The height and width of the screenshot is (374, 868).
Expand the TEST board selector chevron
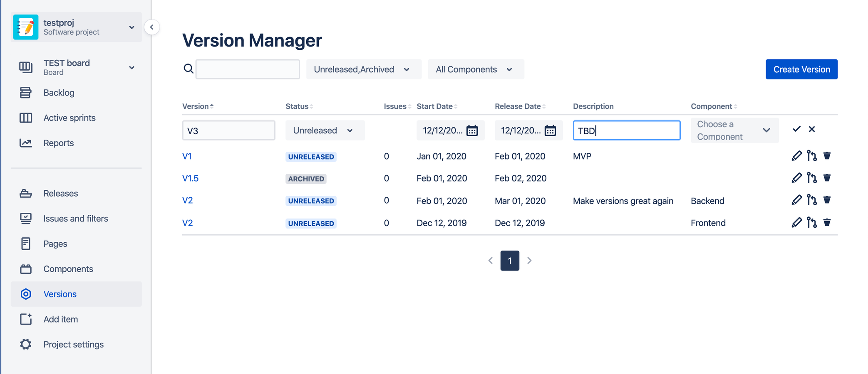pos(131,67)
